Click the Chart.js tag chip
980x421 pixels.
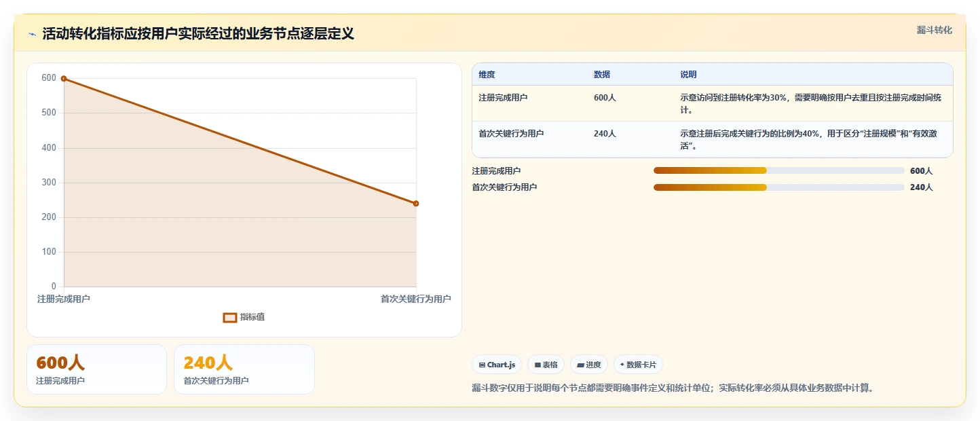pos(497,365)
